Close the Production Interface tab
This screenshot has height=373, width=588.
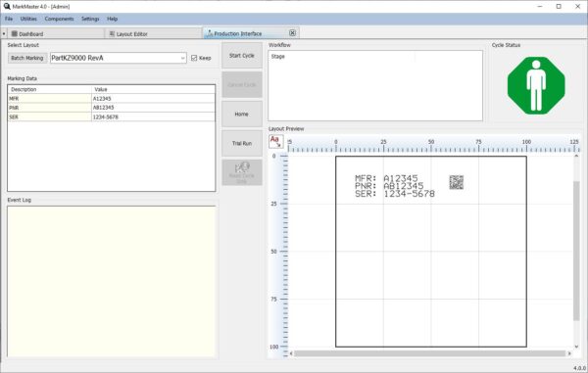(292, 33)
